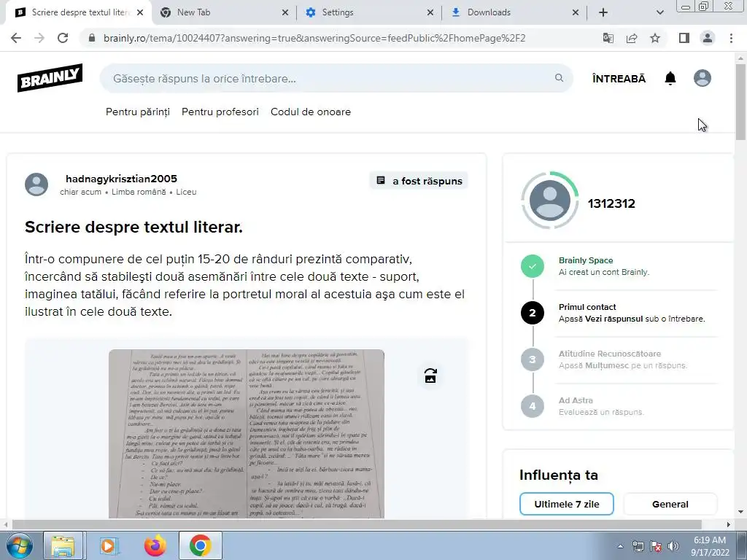Bookmark this page with star
This screenshot has height=560, width=747.
[x=655, y=38]
